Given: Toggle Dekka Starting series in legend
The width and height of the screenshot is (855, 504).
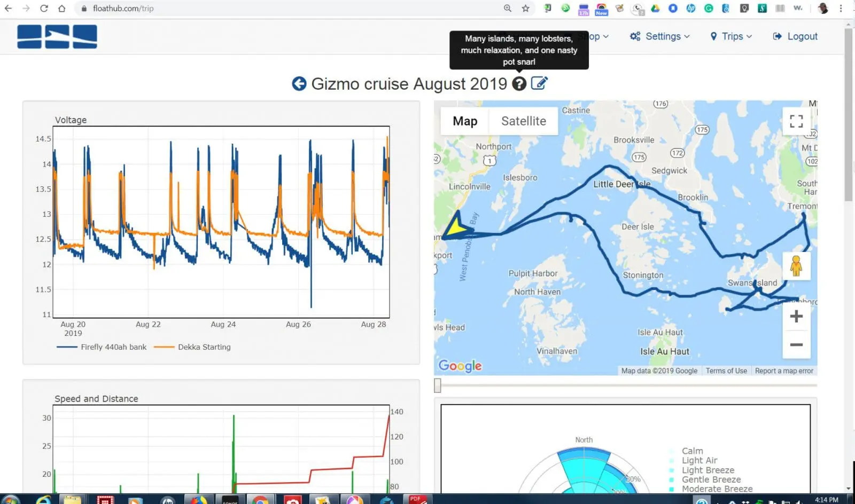Looking at the screenshot, I should point(192,347).
